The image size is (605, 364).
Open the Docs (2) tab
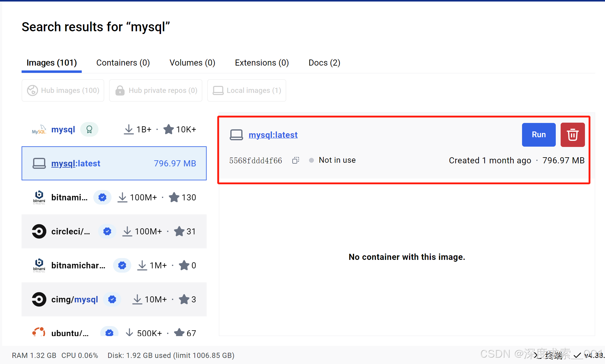(324, 63)
